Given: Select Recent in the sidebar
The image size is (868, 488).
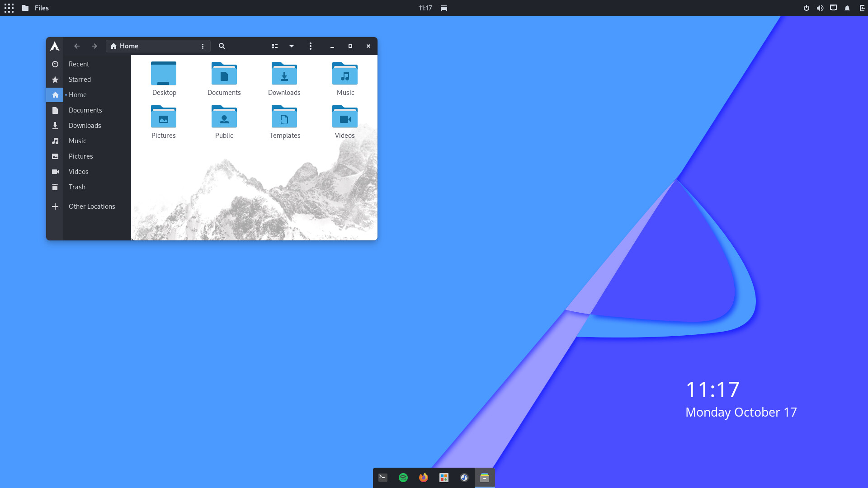Looking at the screenshot, I should tap(89, 64).
